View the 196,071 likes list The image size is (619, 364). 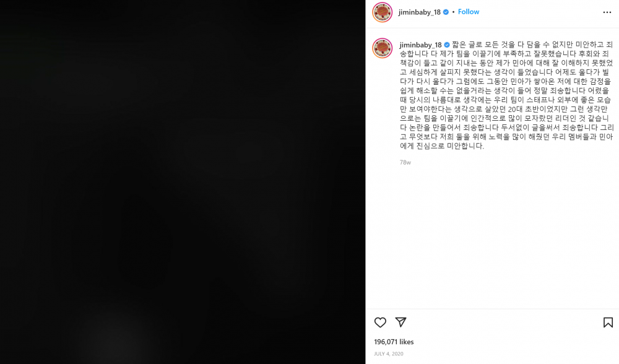tap(394, 342)
